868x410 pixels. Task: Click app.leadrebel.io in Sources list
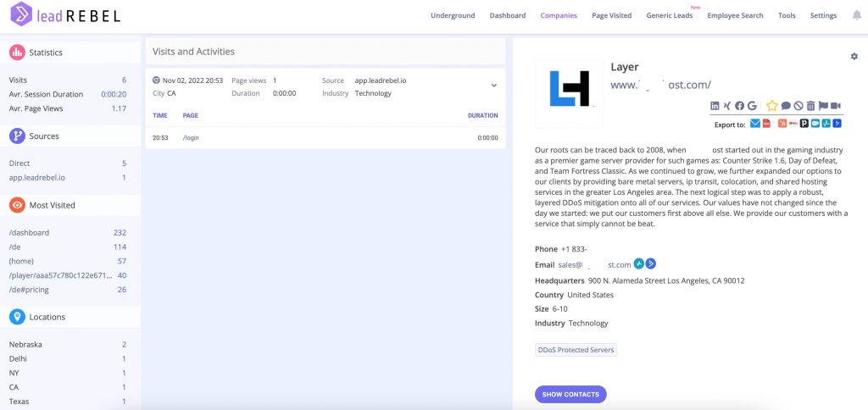[37, 178]
